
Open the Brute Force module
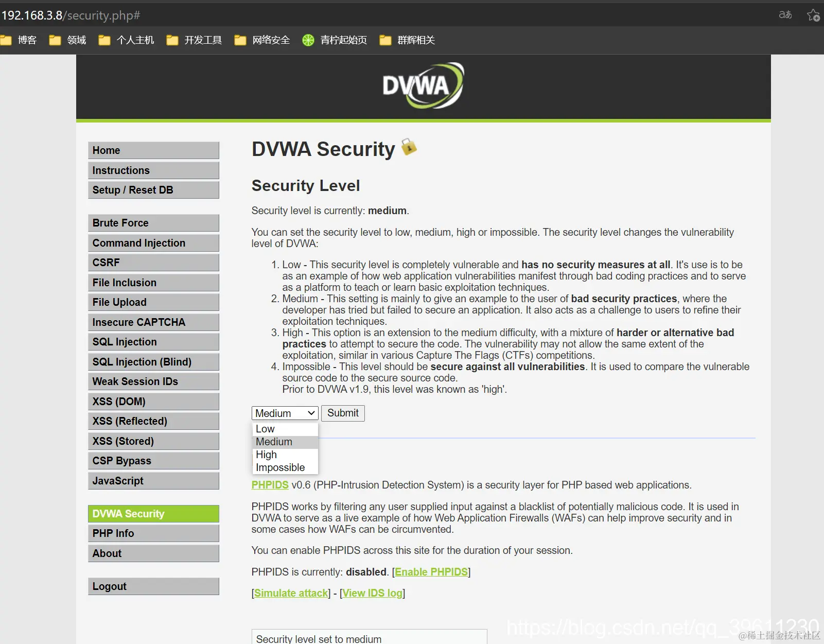153,223
